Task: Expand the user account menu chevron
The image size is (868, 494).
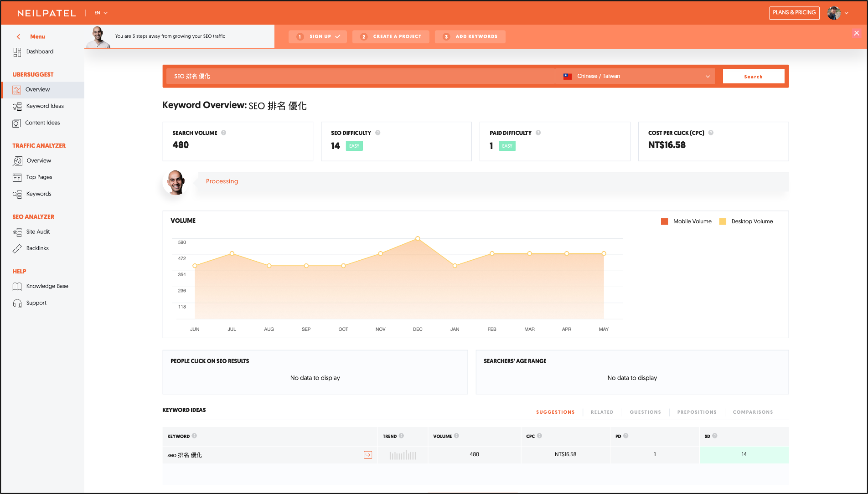Action: point(846,13)
